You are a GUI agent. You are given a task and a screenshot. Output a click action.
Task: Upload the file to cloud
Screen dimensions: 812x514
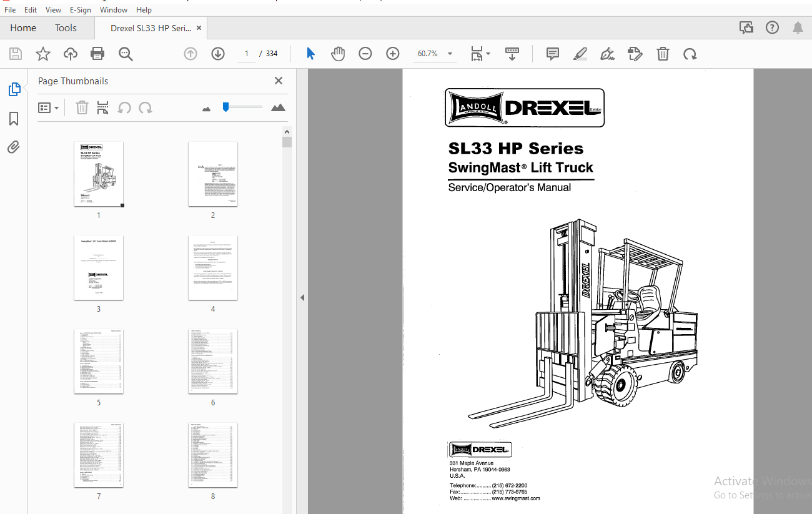tap(71, 54)
